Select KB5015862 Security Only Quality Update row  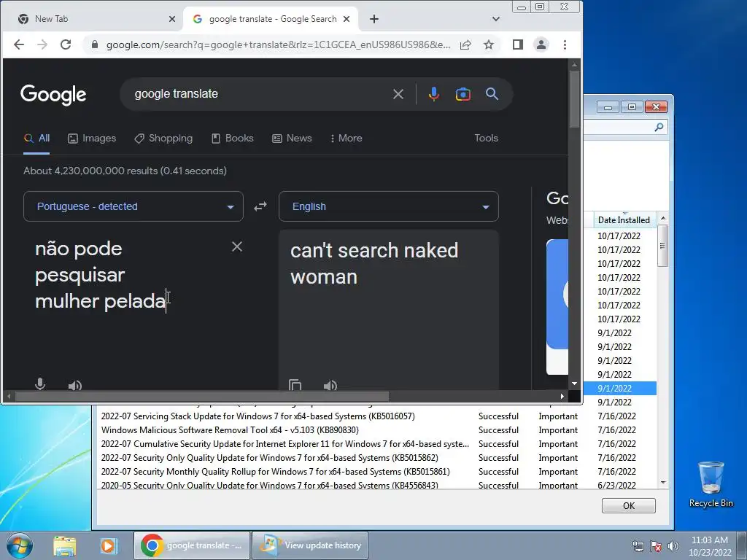pos(376,458)
